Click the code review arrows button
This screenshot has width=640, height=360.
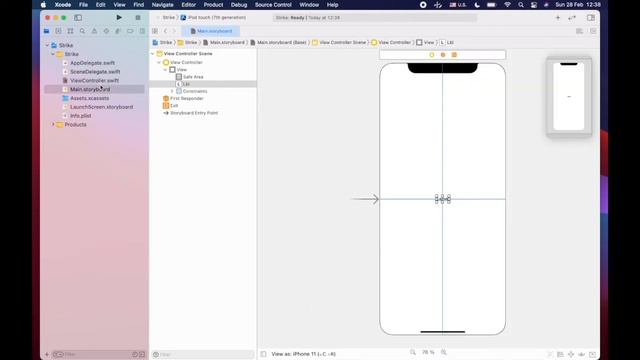point(572,18)
